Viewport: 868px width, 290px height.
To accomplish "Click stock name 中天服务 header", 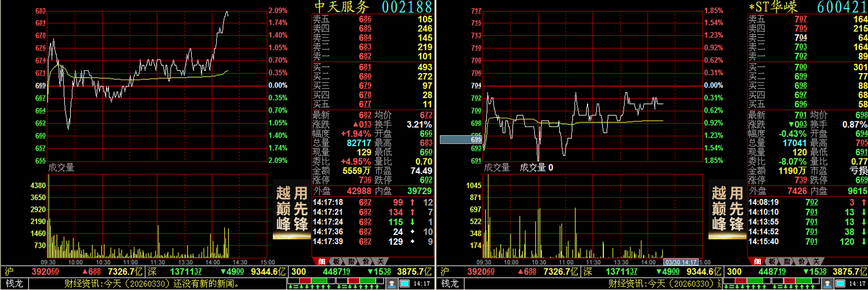I will 341,7.
